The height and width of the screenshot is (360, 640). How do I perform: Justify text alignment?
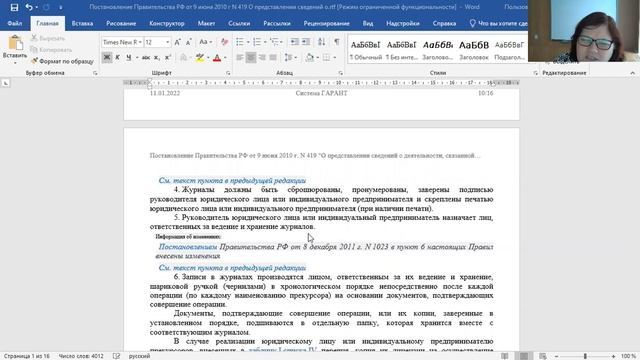click(x=273, y=58)
